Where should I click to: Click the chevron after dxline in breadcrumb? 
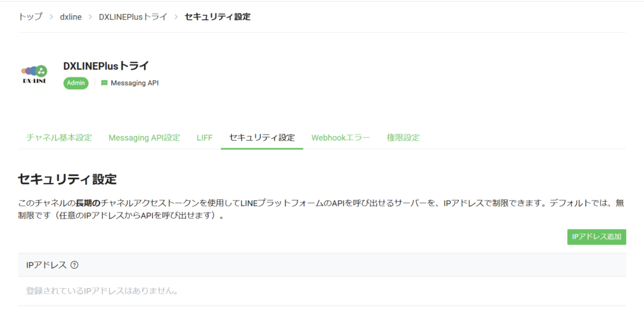pyautogui.click(x=90, y=17)
